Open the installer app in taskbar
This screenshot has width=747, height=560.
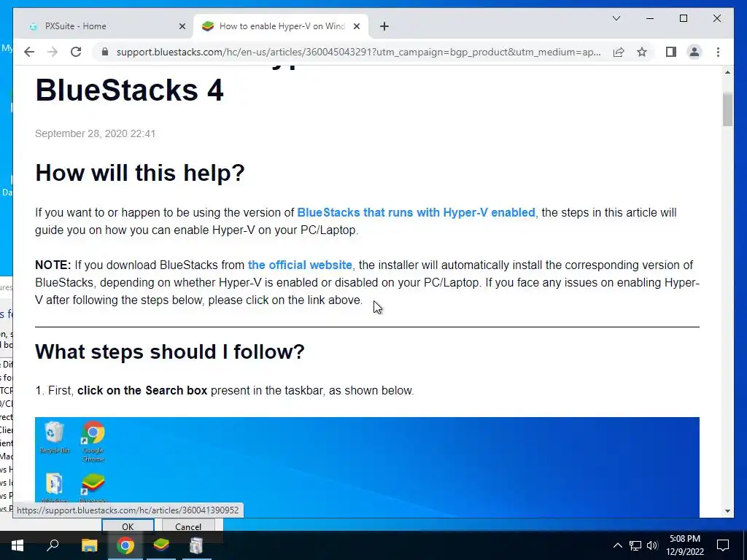pyautogui.click(x=196, y=545)
